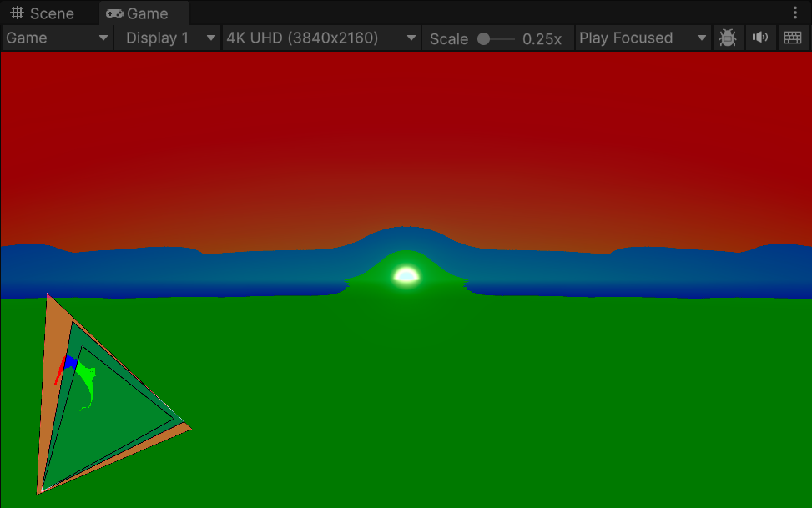Click the Scale slider handle
Image resolution: width=812 pixels, height=508 pixels.
point(484,37)
